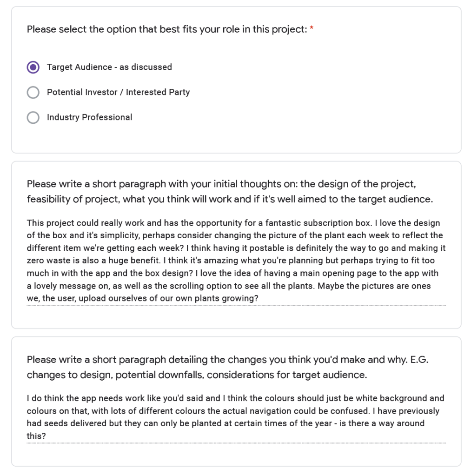Screen dimensions: 471x476
Task: Place cursor at "I do think the app"
Action: tap(28, 398)
